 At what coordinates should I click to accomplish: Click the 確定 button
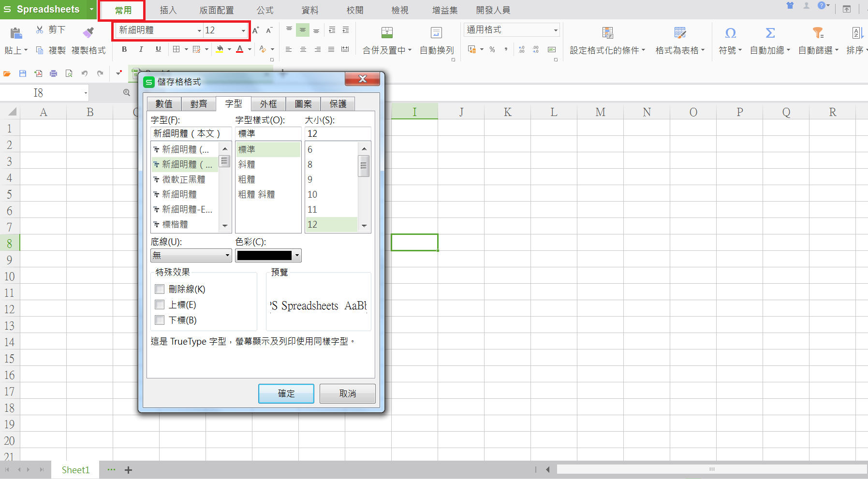[x=286, y=393]
